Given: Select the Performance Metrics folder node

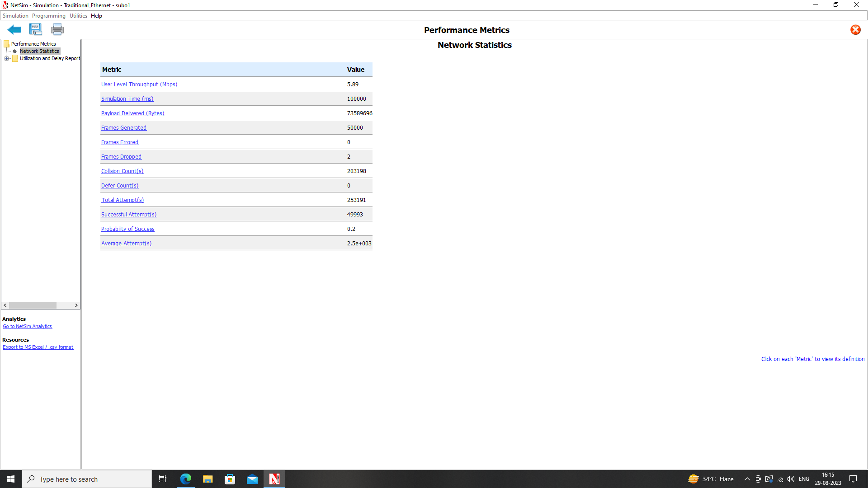Looking at the screenshot, I should pyautogui.click(x=33, y=44).
